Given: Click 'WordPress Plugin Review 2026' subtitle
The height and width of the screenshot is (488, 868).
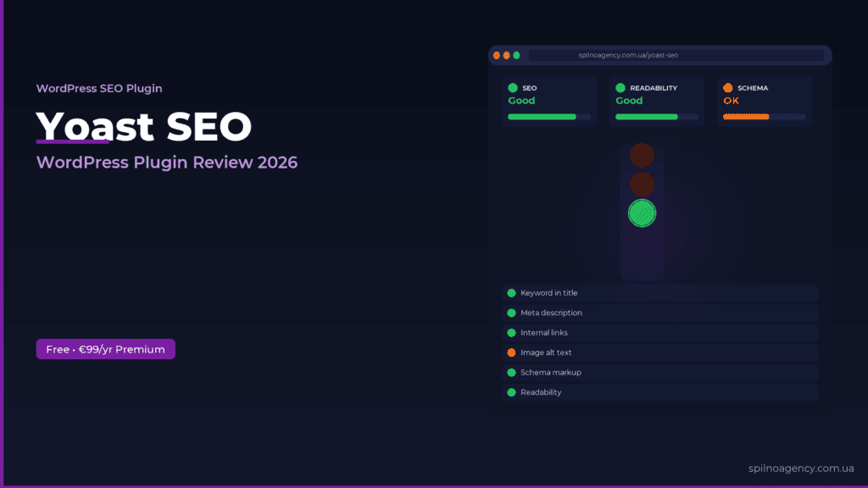Looking at the screenshot, I should 167,162.
